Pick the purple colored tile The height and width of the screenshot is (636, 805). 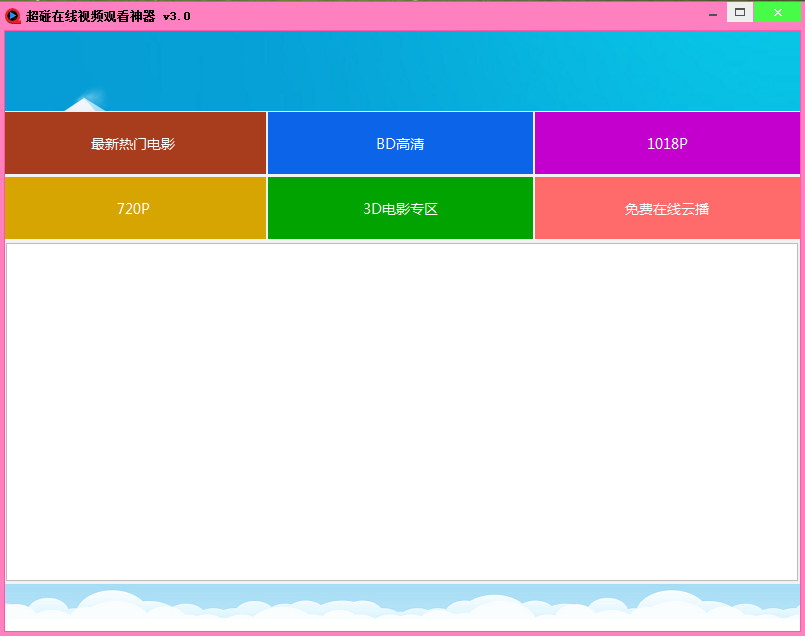pyautogui.click(x=667, y=143)
